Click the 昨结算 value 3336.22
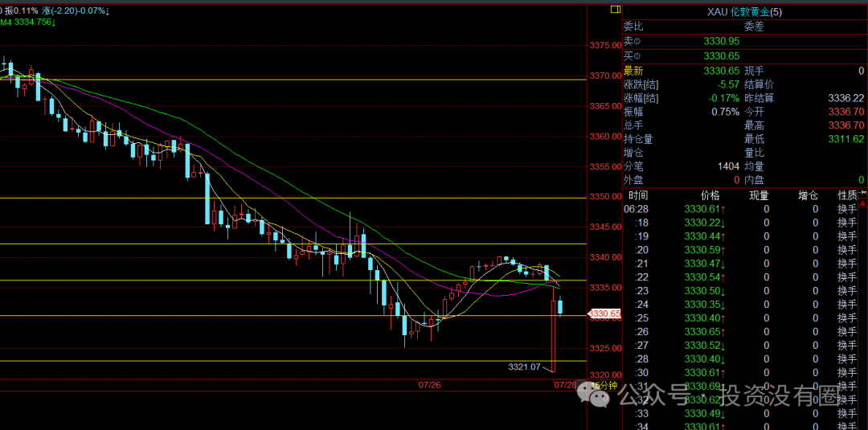Image resolution: width=868 pixels, height=430 pixels. click(845, 99)
